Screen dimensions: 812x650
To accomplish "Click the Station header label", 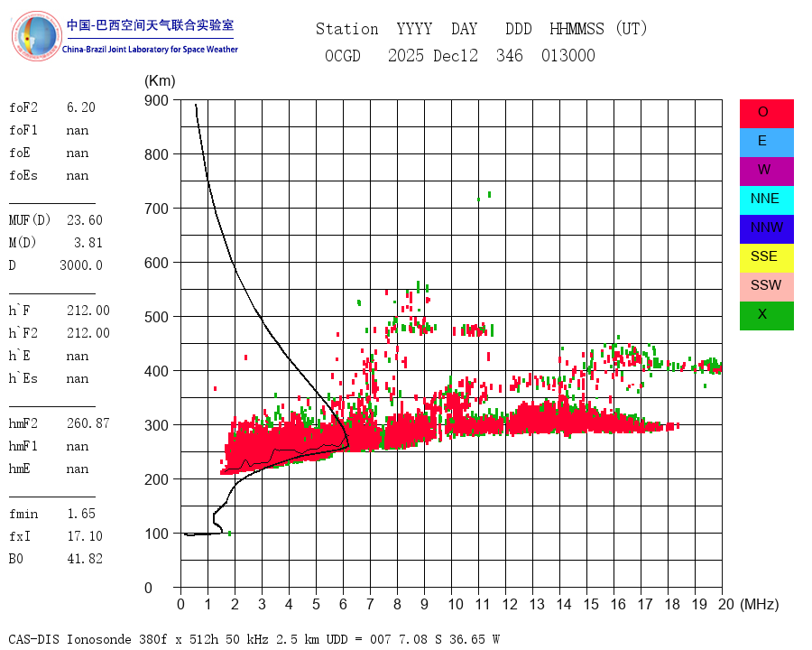I will coord(347,29).
